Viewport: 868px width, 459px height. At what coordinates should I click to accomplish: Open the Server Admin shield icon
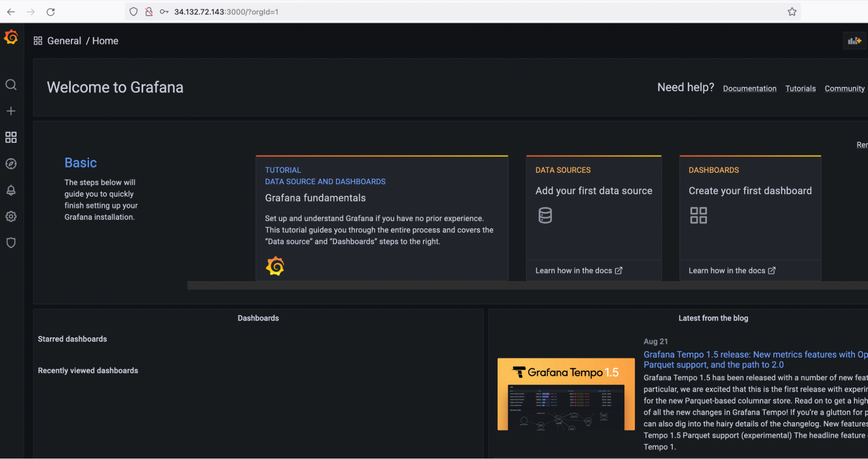pyautogui.click(x=11, y=243)
